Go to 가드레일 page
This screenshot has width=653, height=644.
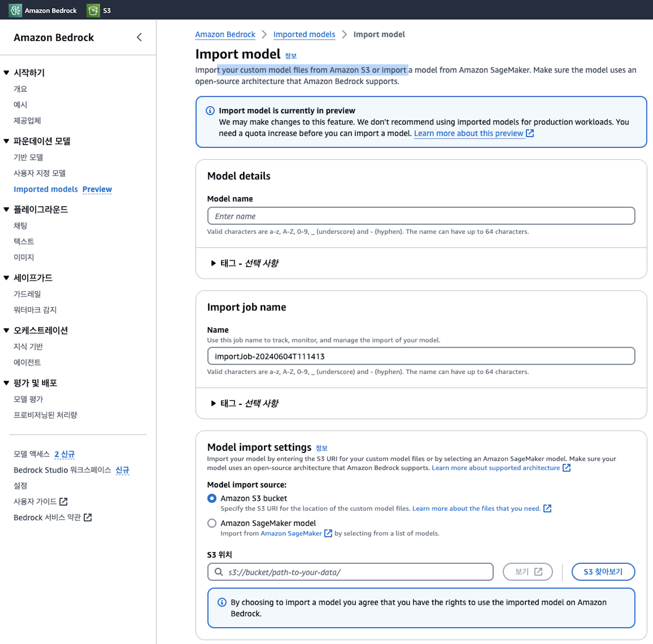(x=27, y=294)
